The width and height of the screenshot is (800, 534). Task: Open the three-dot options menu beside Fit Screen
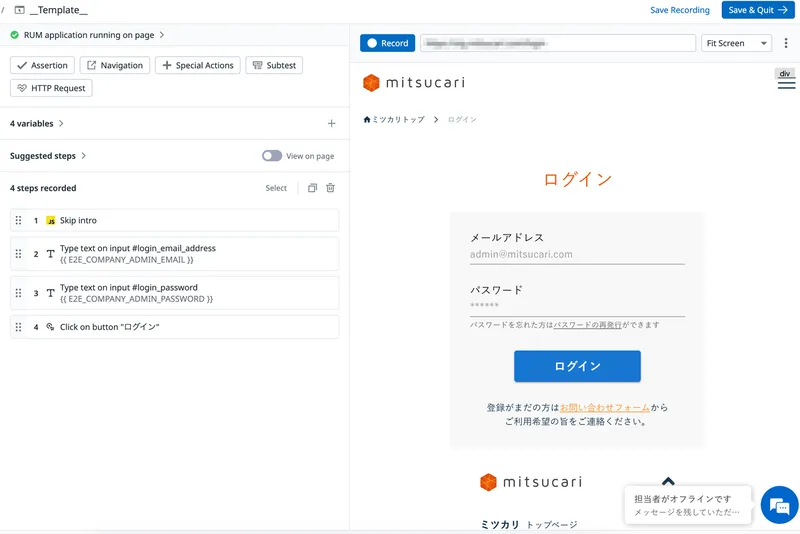[x=786, y=43]
